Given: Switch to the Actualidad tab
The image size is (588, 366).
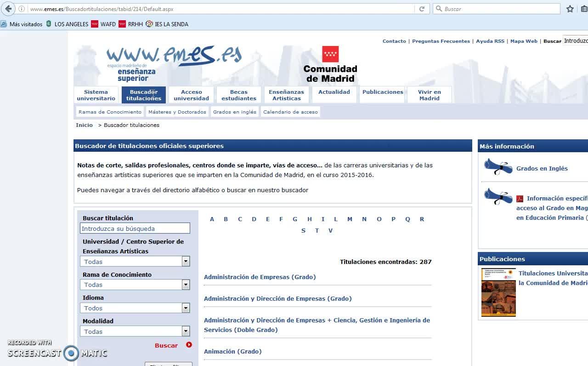Looking at the screenshot, I should 334,95.
